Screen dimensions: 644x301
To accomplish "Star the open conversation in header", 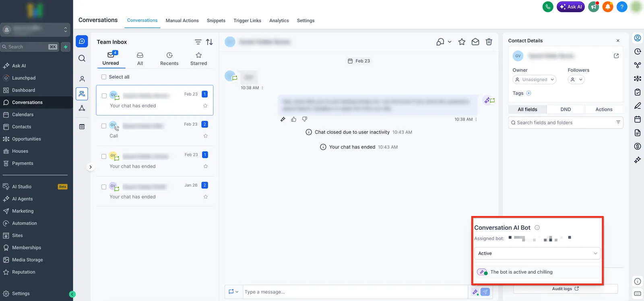I will (x=462, y=42).
